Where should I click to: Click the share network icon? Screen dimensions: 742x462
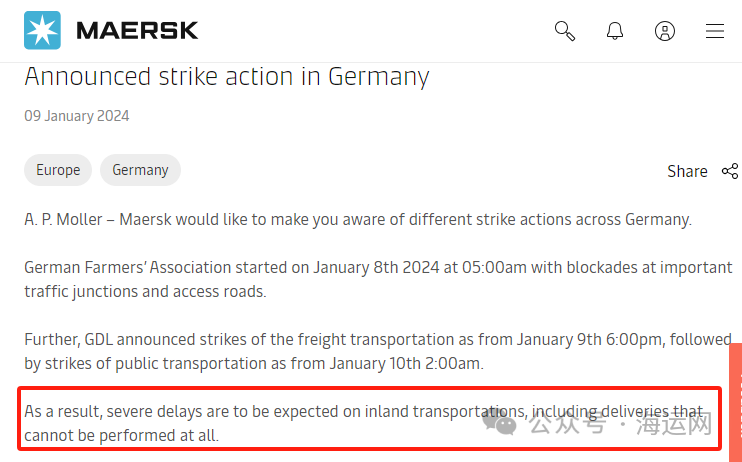(730, 171)
